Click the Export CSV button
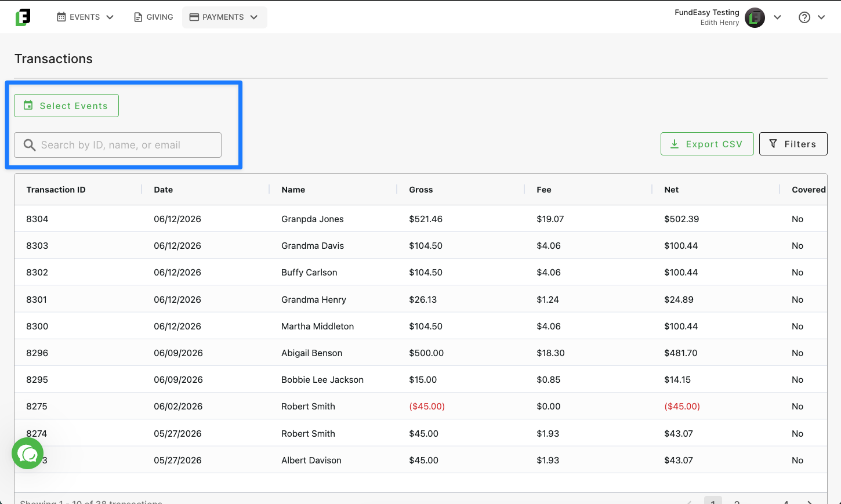 point(707,144)
